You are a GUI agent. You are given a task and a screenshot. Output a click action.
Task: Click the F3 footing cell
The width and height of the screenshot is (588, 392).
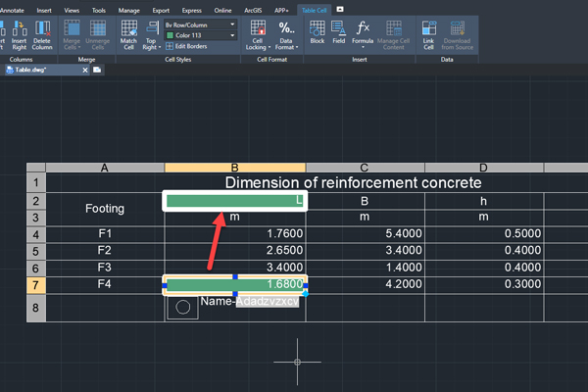(105, 268)
